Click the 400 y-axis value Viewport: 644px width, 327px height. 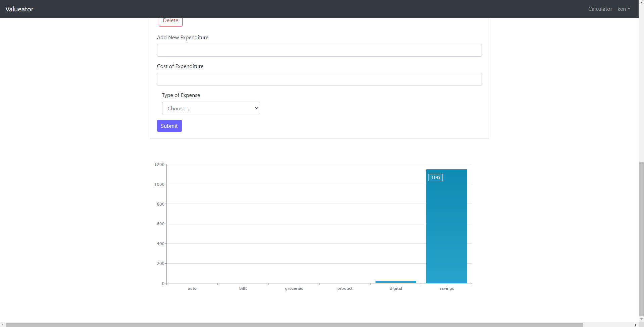(160, 243)
